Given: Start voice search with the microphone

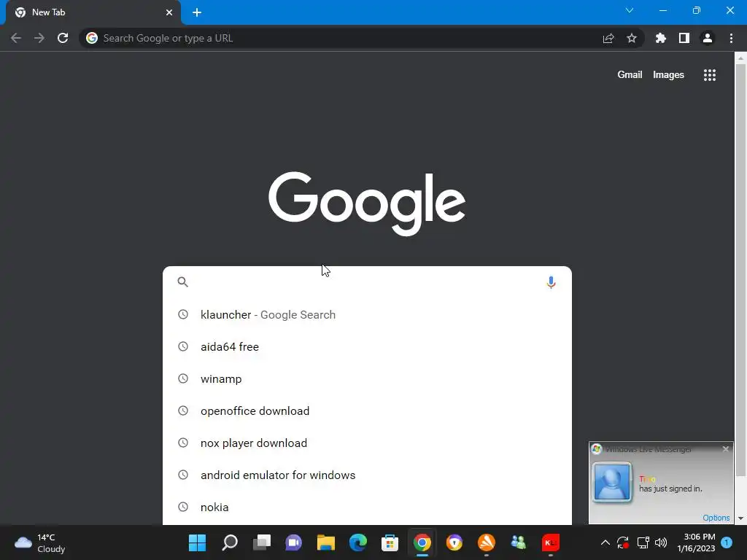Looking at the screenshot, I should 551,282.
